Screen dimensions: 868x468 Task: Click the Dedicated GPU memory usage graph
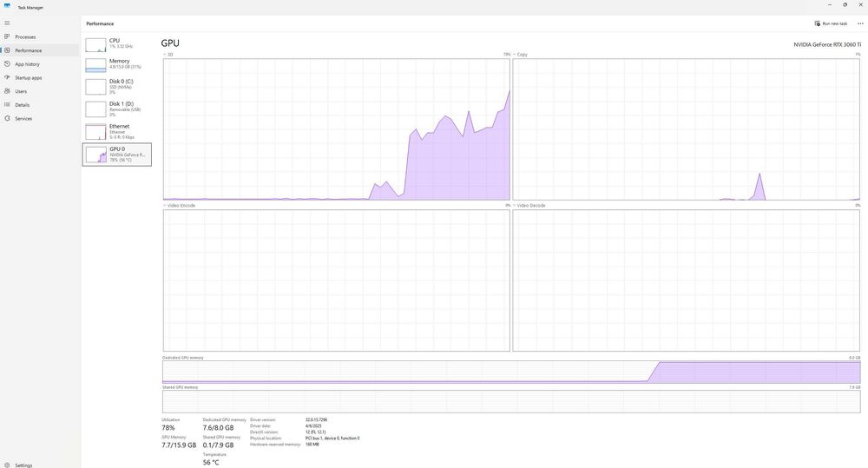(x=511, y=372)
